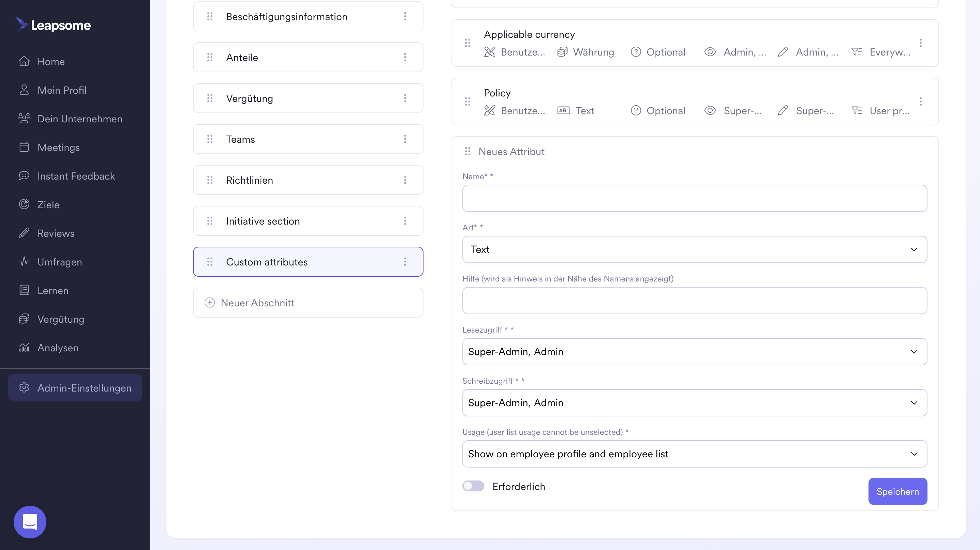The width and height of the screenshot is (980, 550).
Task: Click the eye icon in Applicable currency row
Action: 710,52
